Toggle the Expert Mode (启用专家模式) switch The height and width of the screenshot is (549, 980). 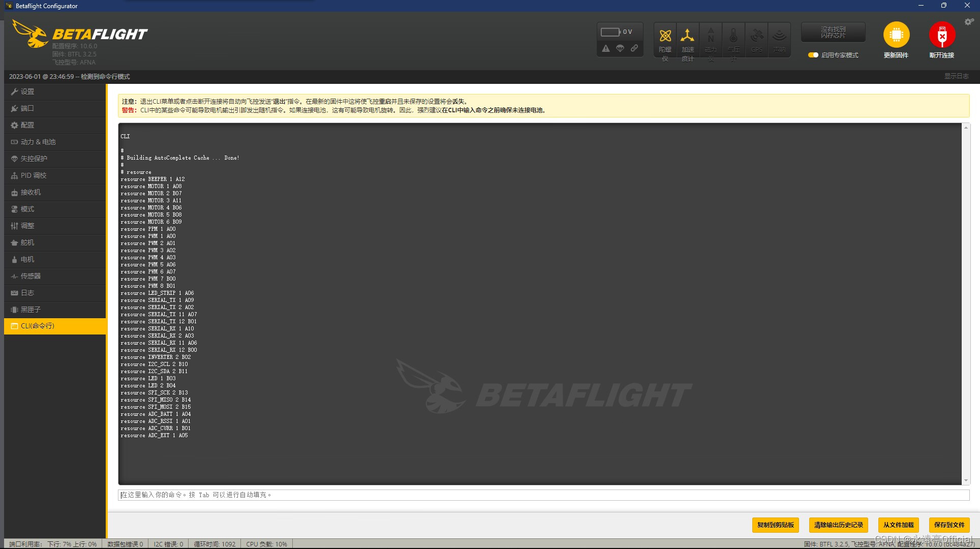click(x=813, y=55)
